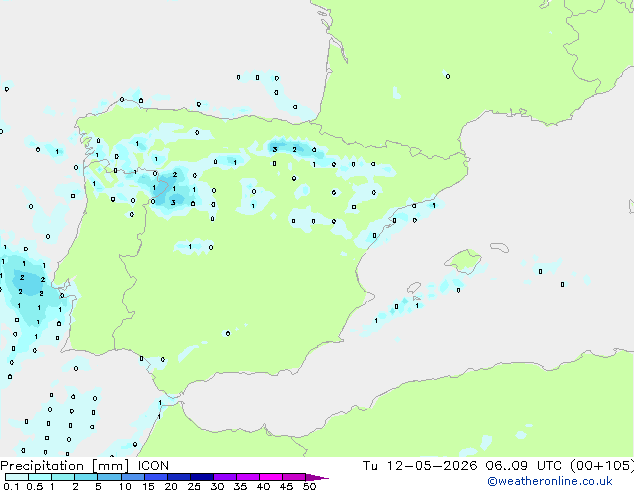The width and height of the screenshot is (634, 490).
Task: Select the palest cyan 0.1–0.5 legend swatch
Action: [17, 477]
